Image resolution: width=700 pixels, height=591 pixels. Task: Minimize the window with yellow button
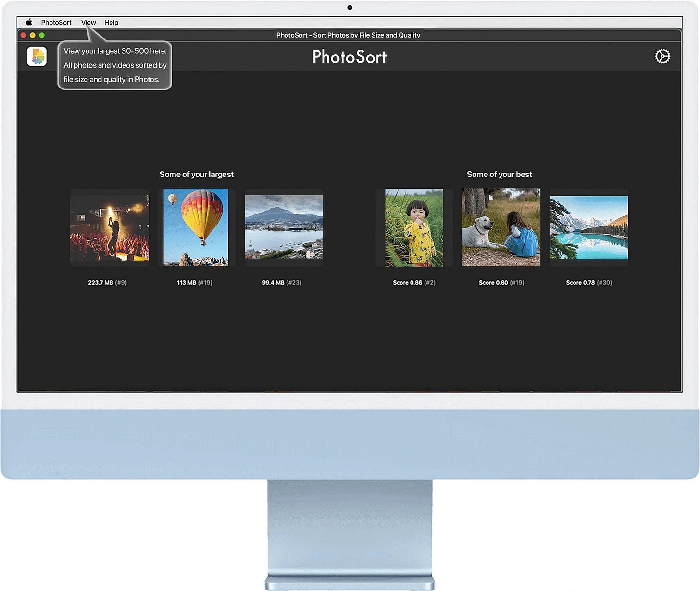33,35
